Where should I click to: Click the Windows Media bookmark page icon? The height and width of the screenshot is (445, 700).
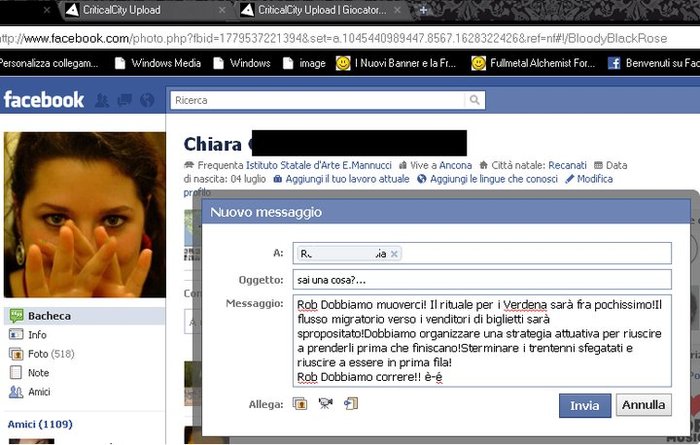tap(120, 63)
